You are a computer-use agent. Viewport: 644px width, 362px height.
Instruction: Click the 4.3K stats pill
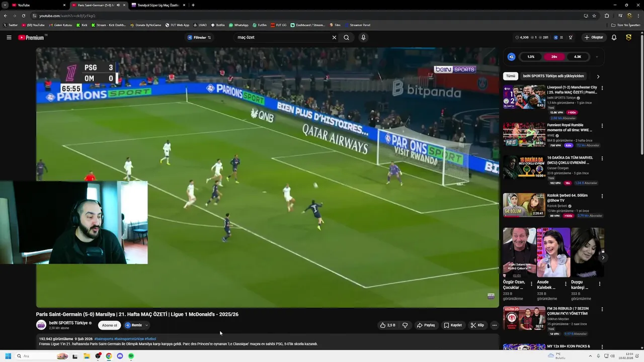[578, 57]
